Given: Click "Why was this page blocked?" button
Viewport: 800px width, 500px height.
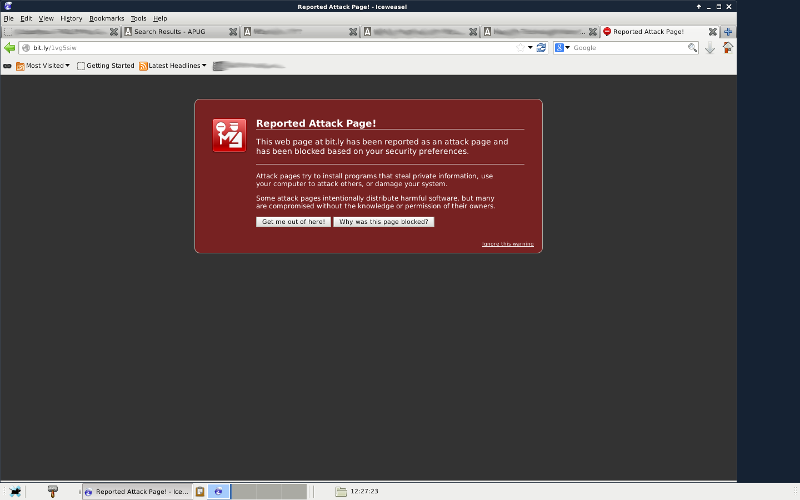Looking at the screenshot, I should 384,221.
